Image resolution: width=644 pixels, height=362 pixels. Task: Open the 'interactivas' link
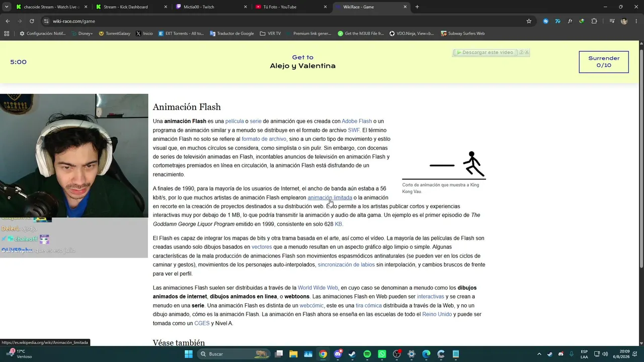coord(431,297)
